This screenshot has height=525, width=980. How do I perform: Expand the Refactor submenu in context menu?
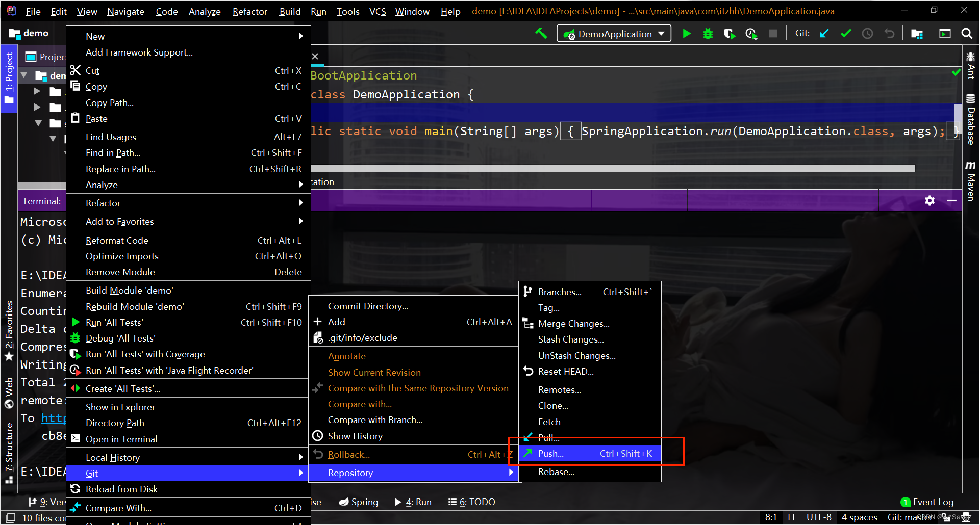188,203
